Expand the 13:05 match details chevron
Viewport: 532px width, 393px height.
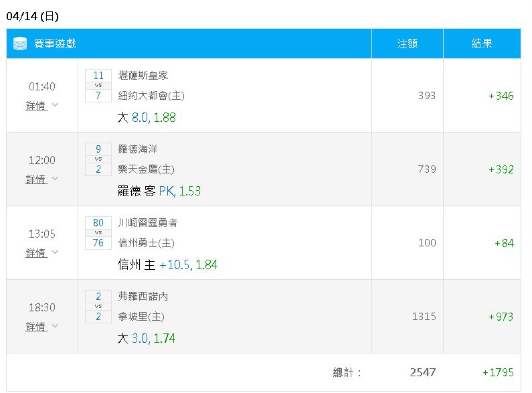tap(55, 252)
